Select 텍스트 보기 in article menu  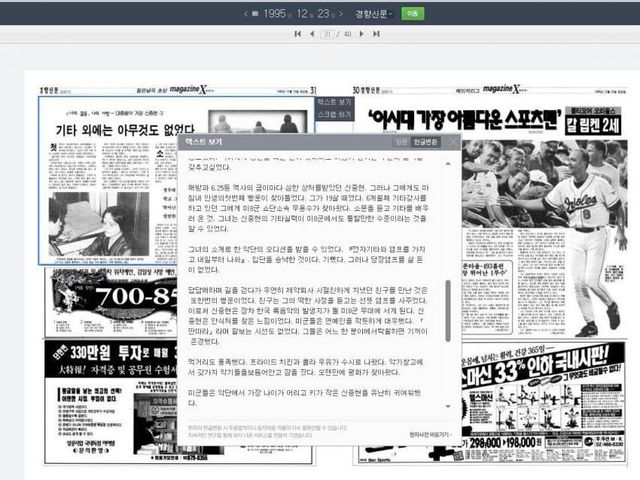pyautogui.click(x=334, y=103)
